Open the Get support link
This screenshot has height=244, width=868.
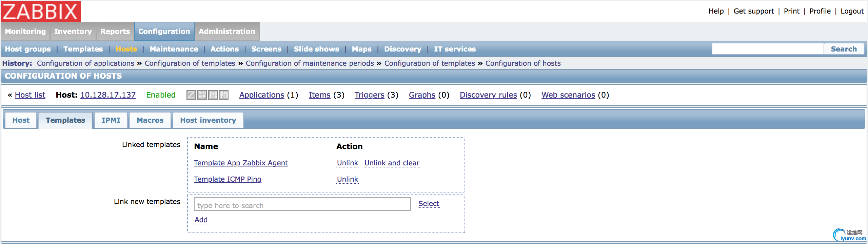754,11
